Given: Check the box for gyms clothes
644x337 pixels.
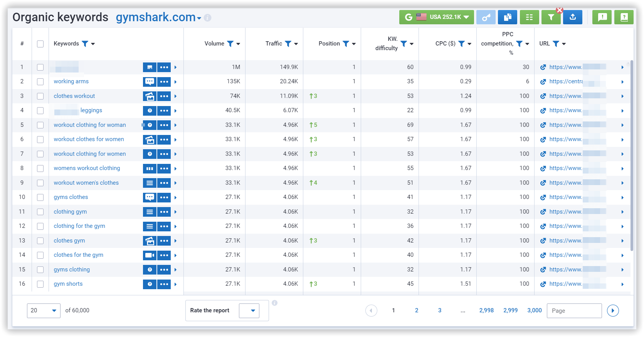Looking at the screenshot, I should click(40, 197).
